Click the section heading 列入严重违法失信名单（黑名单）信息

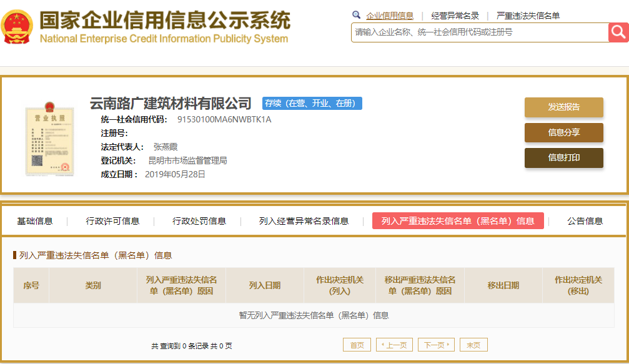[96, 255]
